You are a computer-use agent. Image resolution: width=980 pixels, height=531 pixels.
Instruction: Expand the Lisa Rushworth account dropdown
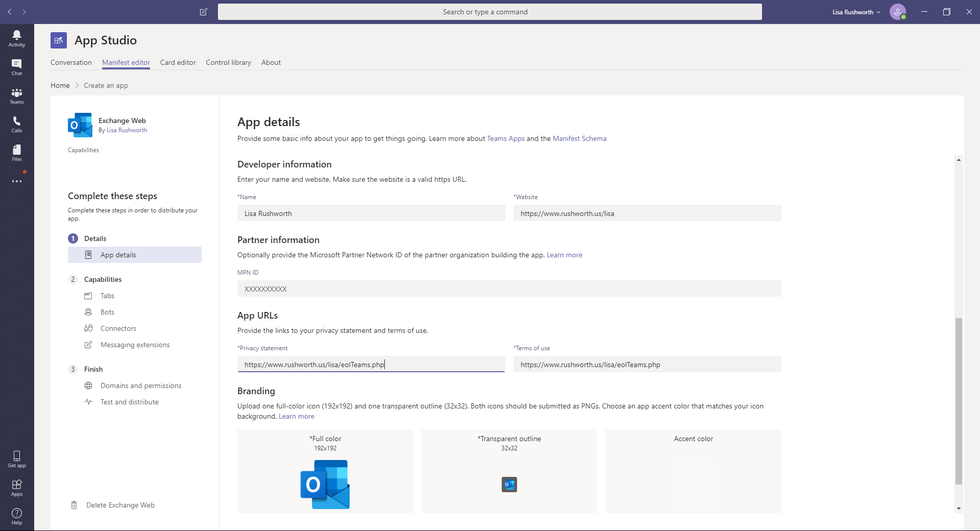pos(856,12)
